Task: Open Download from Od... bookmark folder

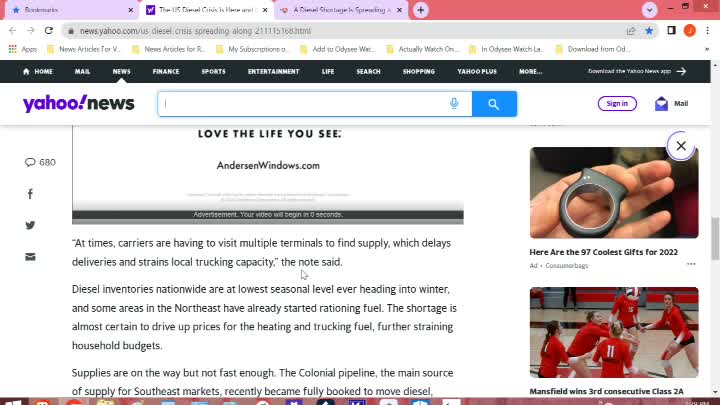Action: (x=593, y=49)
